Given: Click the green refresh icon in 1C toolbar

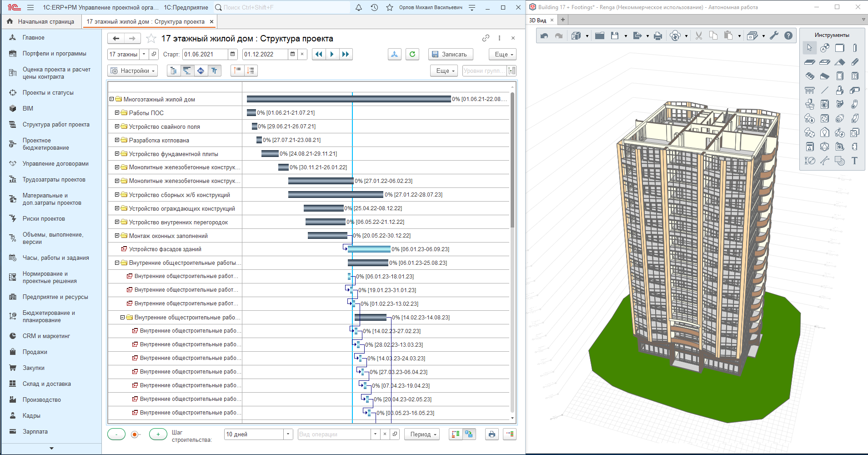Looking at the screenshot, I should point(412,54).
